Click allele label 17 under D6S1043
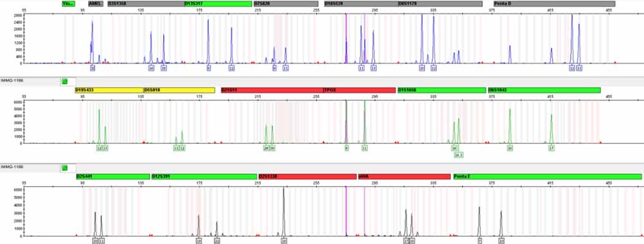Screen dimensions: 644x244 552,148
